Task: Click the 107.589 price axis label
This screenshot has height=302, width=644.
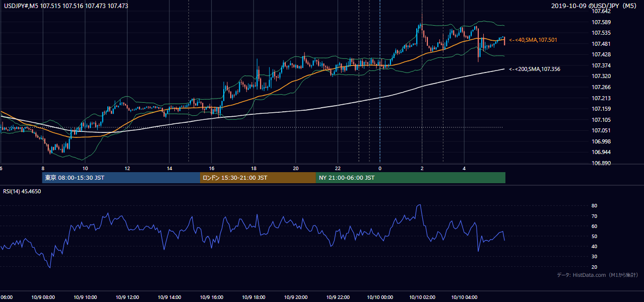Action: [601, 22]
